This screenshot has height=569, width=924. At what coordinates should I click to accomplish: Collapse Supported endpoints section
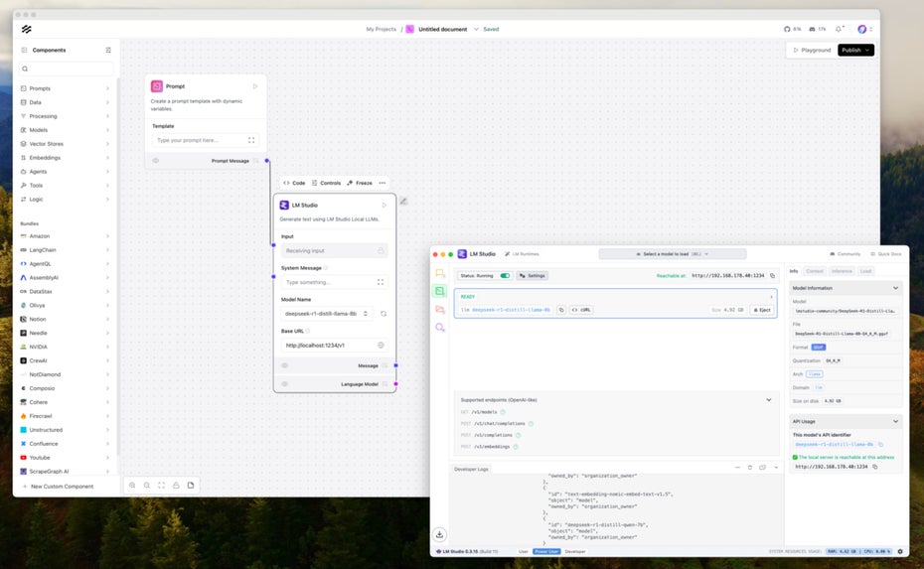769,400
